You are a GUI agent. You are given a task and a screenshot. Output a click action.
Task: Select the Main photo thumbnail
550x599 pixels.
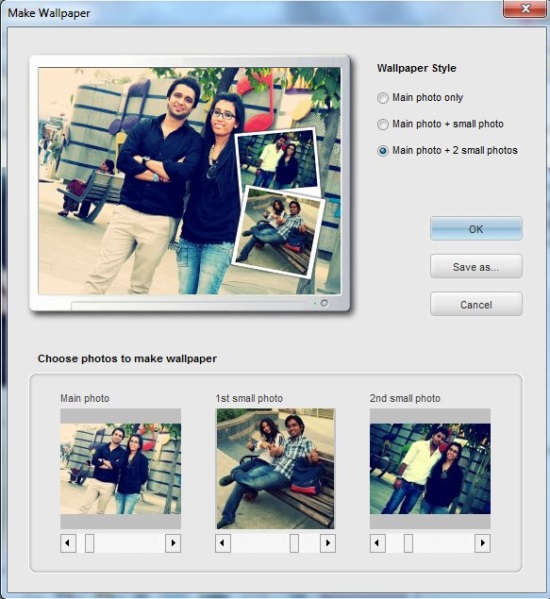121,469
